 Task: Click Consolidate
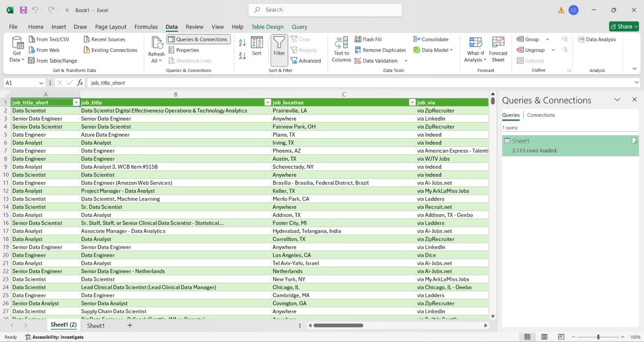point(431,39)
